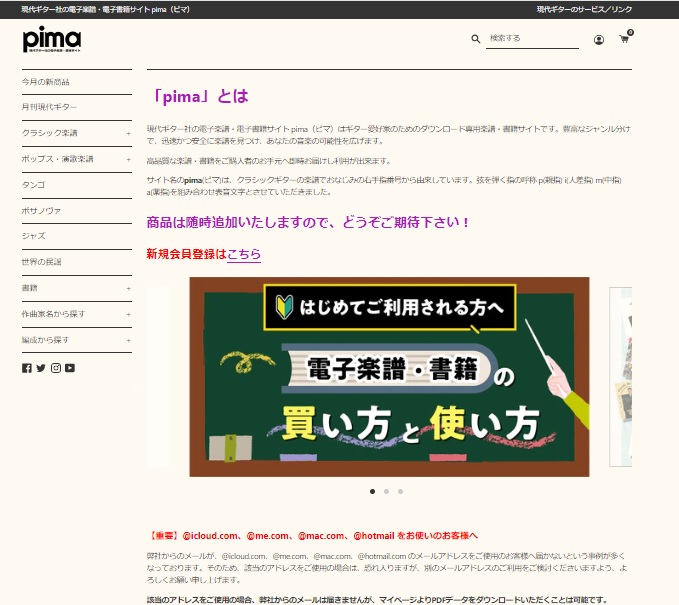Screen dimensions: 679x605
Task: Open 作曲家名から探す link
Action: click(x=53, y=314)
